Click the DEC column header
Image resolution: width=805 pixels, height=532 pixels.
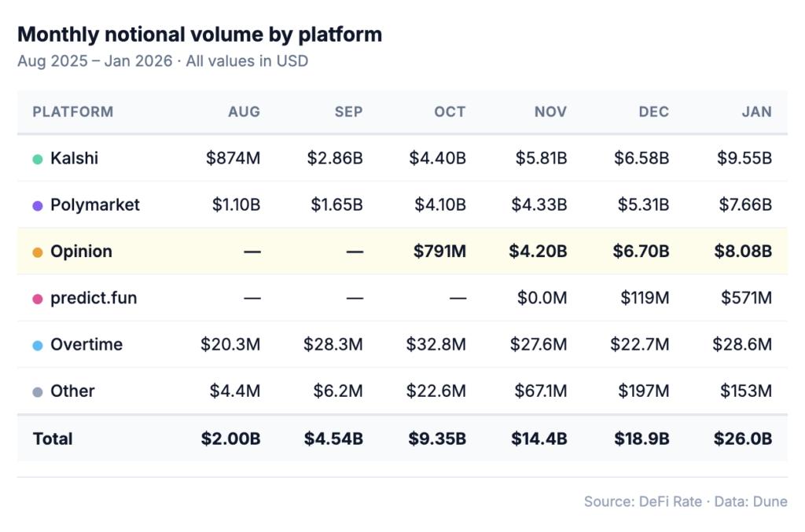pos(653,112)
